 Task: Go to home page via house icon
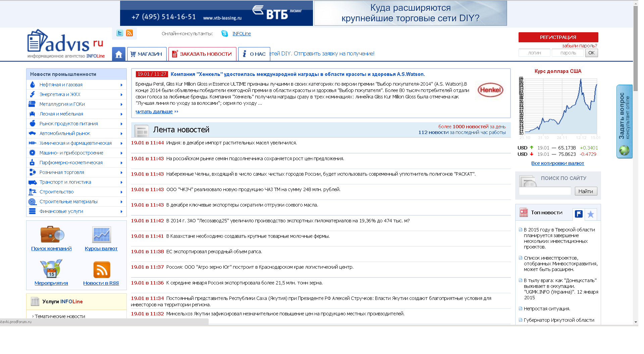[119, 54]
